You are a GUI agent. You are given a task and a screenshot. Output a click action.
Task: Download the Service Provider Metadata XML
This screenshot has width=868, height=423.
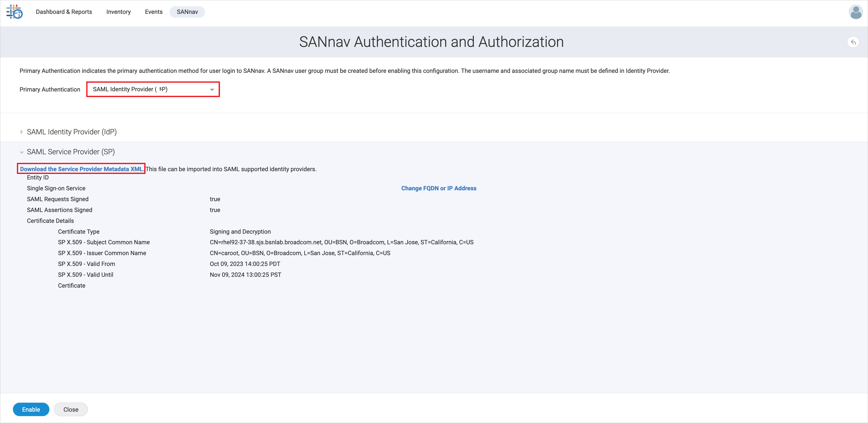click(x=81, y=169)
